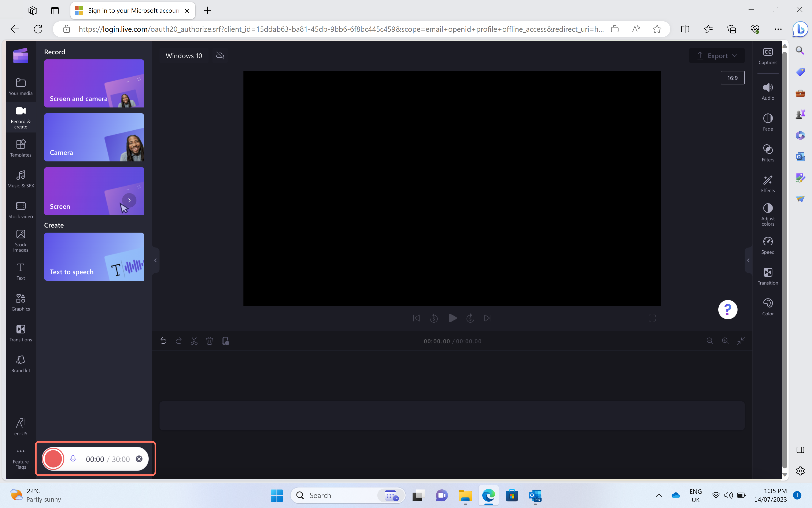Image resolution: width=812 pixels, height=508 pixels.
Task: Click the empty timeline track
Action: coord(452,416)
